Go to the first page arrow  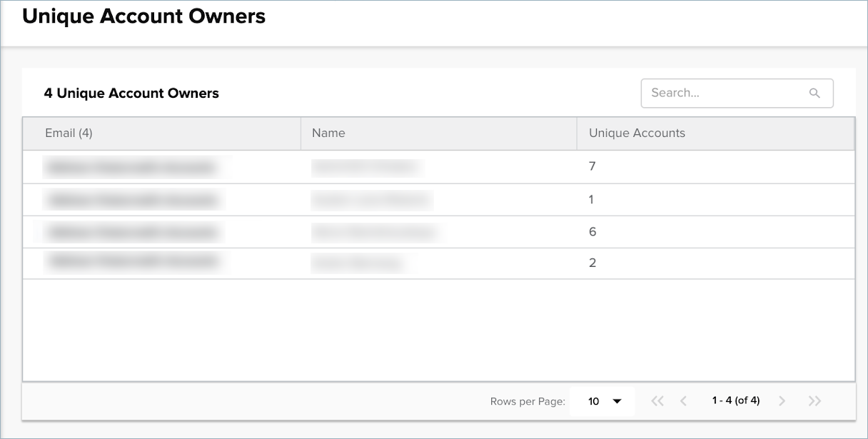(x=657, y=401)
